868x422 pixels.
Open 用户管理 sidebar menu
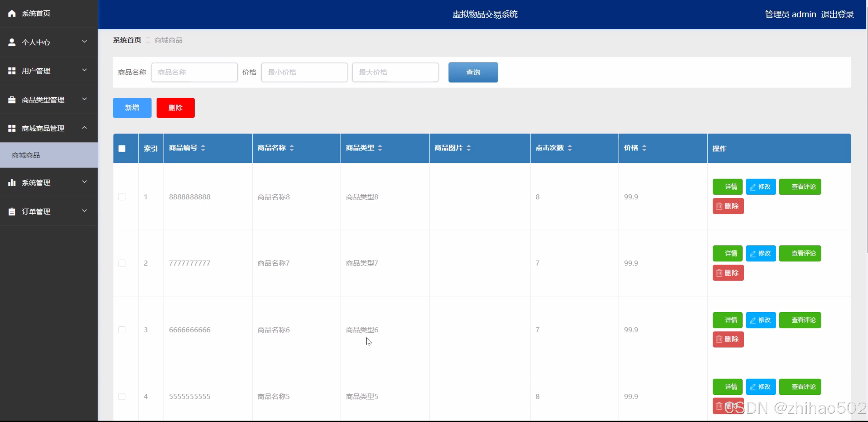click(49, 71)
